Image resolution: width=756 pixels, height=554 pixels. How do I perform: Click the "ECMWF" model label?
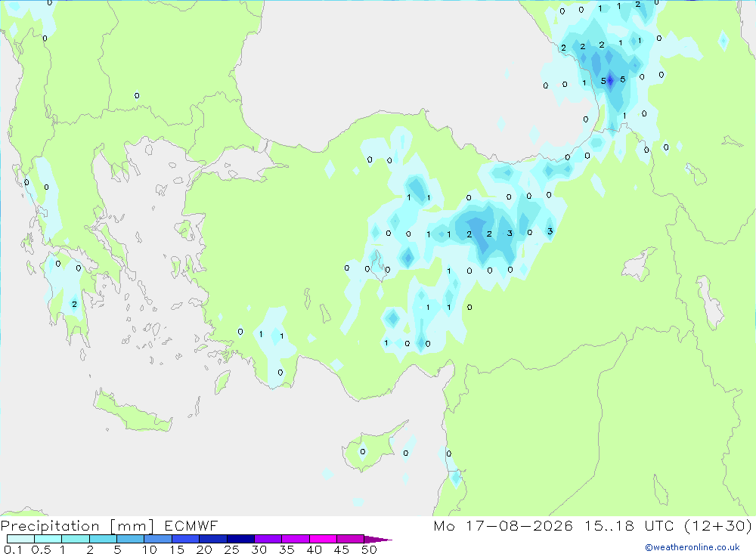coord(191,525)
